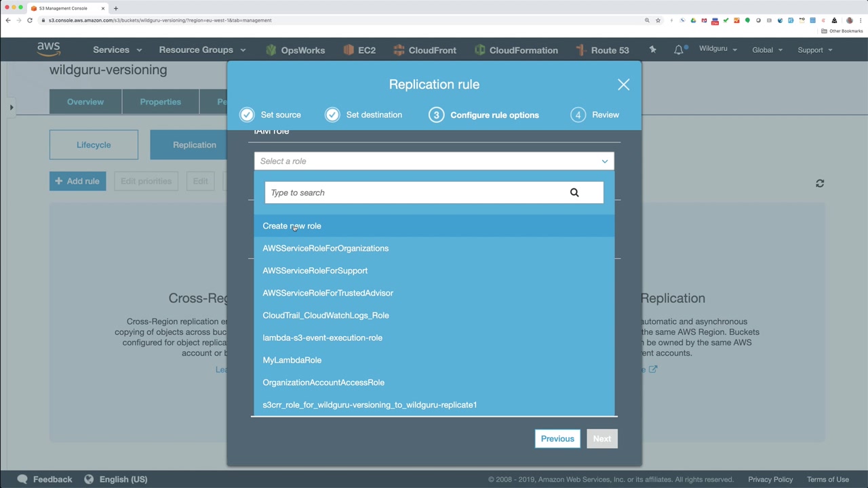Open the EC2 shortcut
868x488 pixels.
coord(359,50)
